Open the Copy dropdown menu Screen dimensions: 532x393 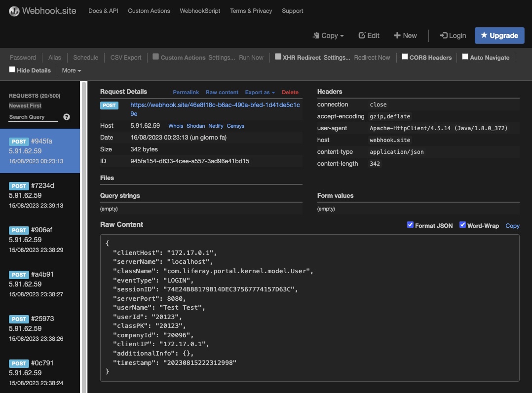(x=328, y=36)
